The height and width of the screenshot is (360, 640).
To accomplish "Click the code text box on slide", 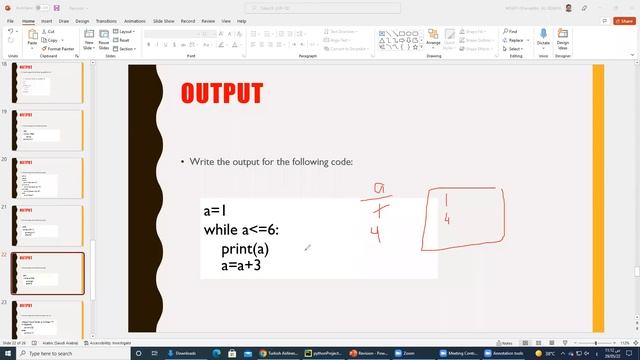I will (x=319, y=238).
